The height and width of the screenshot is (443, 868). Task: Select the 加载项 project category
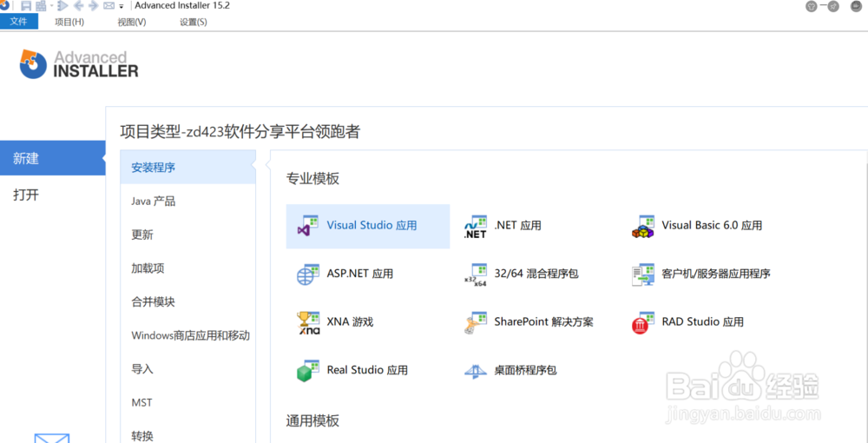point(187,268)
